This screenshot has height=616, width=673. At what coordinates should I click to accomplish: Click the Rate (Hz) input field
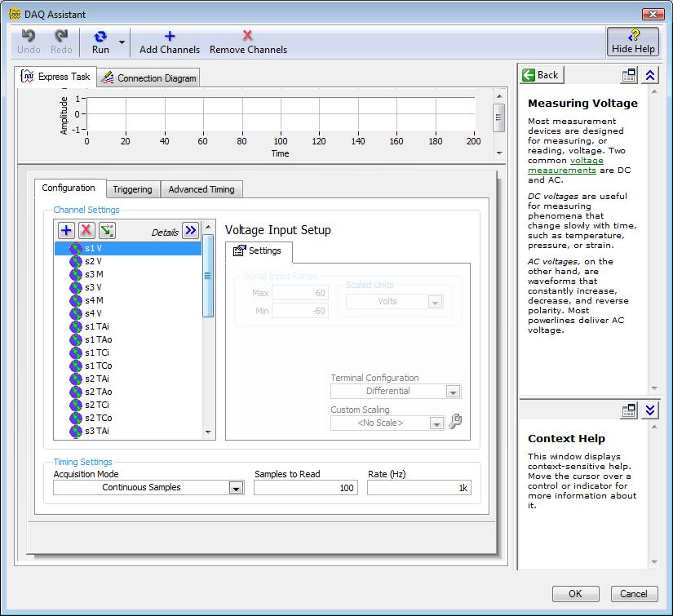click(419, 488)
